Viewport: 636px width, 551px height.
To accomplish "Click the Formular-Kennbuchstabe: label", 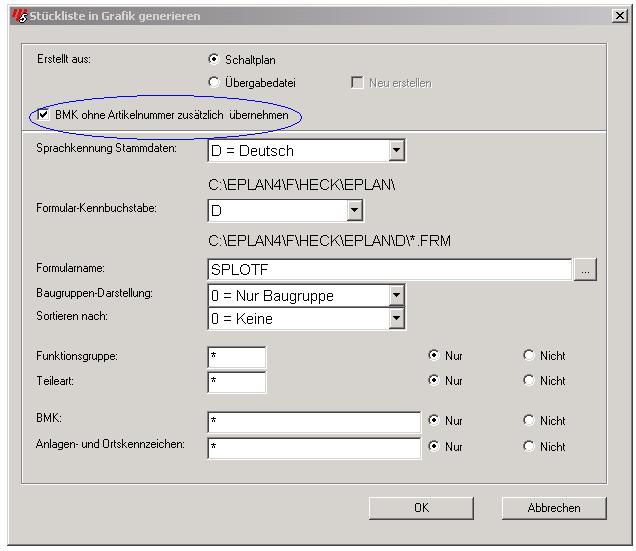I will pyautogui.click(x=97, y=208).
